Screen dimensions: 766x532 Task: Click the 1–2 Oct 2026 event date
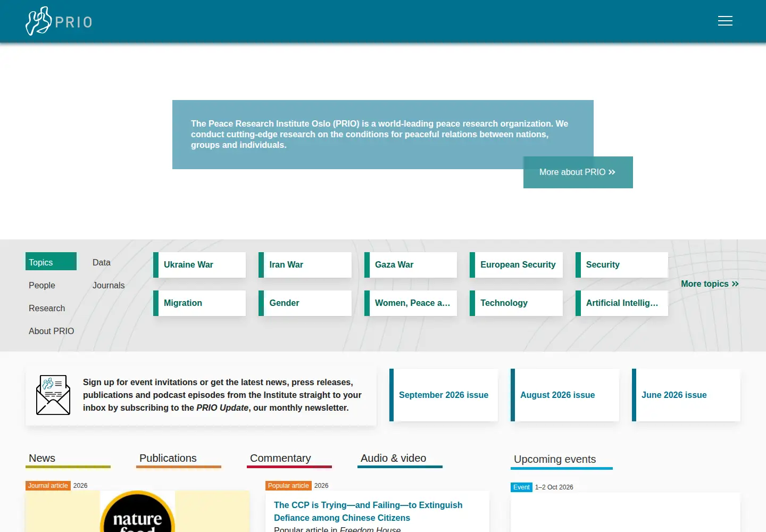[554, 487]
